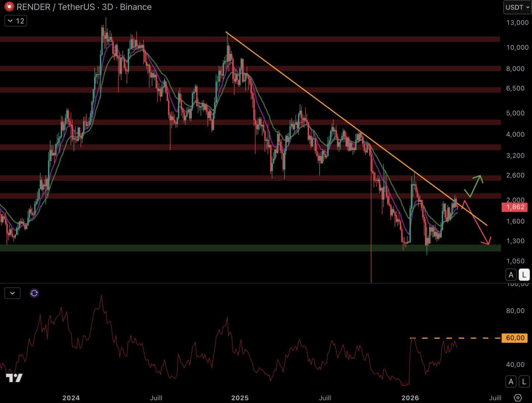Expand the collapsed "12" indicators legend

tap(16, 21)
